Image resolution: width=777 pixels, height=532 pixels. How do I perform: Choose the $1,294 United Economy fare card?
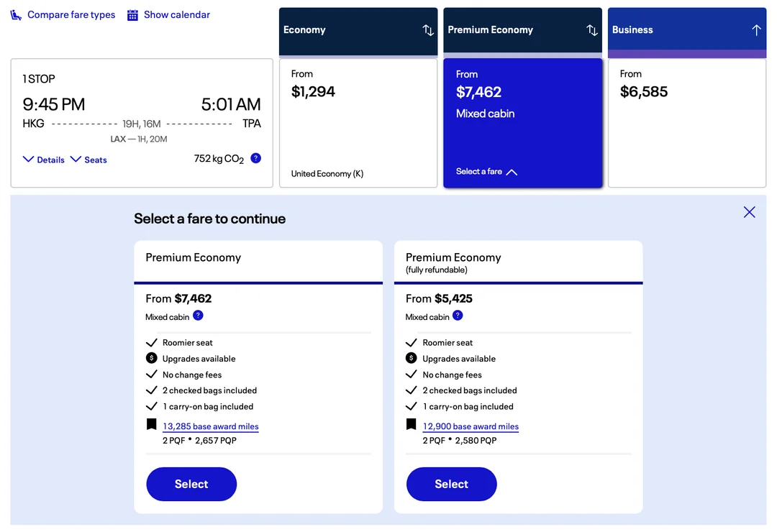pyautogui.click(x=358, y=123)
